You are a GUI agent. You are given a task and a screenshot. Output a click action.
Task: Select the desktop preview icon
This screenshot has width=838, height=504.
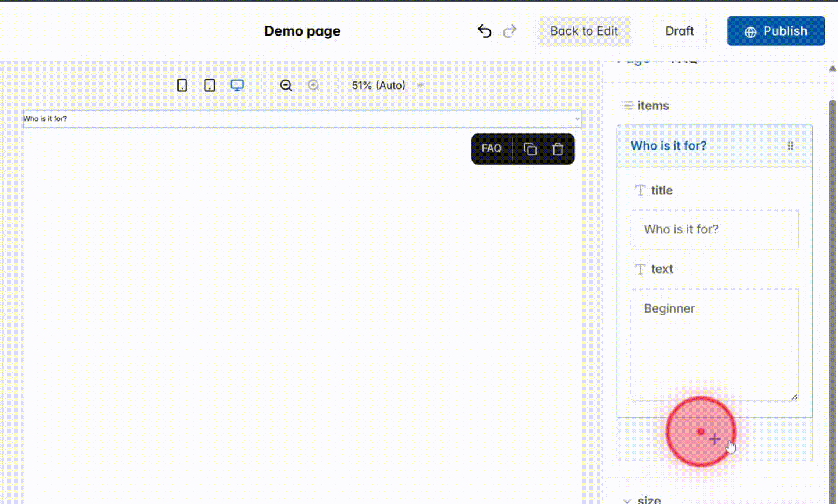click(x=237, y=85)
